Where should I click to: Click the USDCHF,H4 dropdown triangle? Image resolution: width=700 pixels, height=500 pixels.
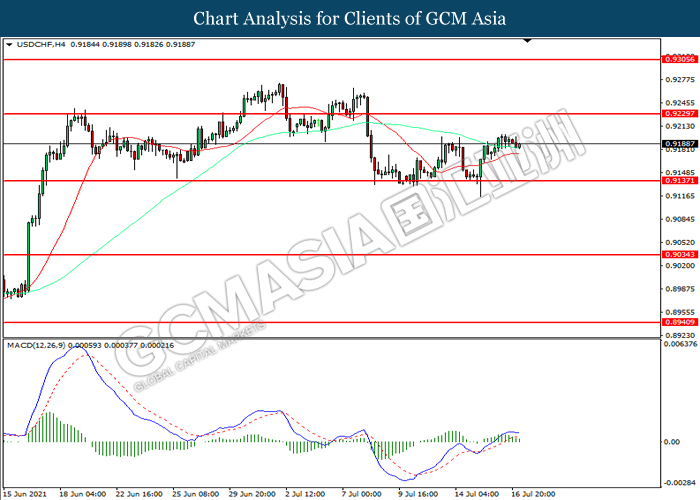click(x=9, y=45)
